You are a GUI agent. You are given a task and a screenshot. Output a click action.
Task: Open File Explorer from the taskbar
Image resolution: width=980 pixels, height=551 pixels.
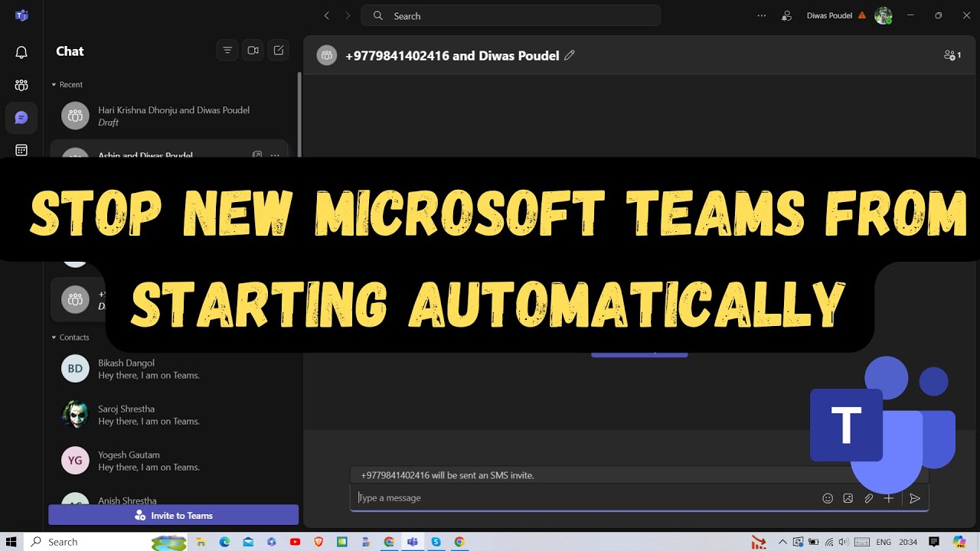[x=201, y=542]
